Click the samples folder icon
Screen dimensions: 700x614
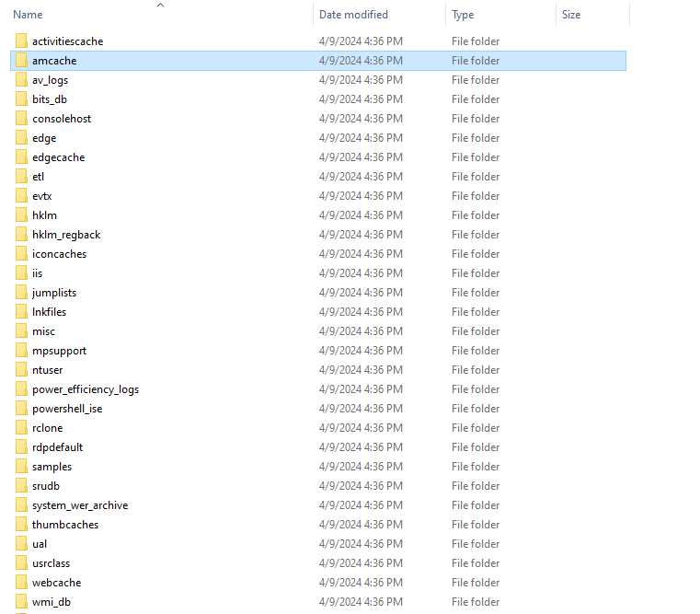21,466
